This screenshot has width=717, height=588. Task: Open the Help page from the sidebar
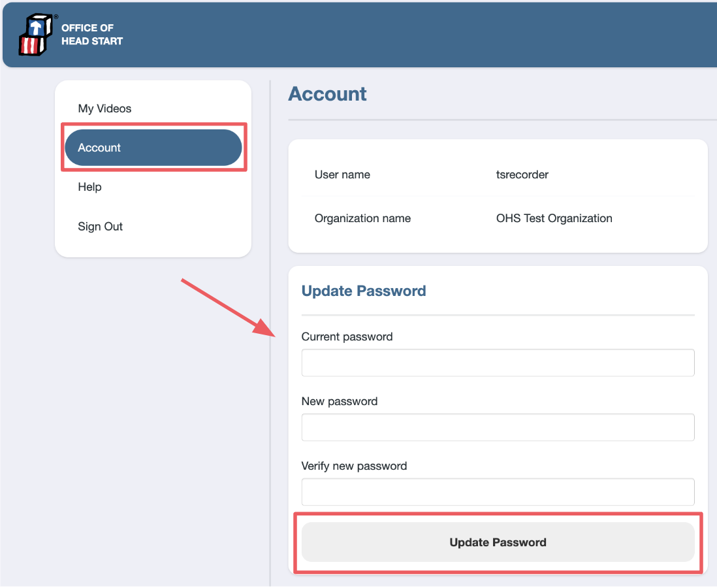click(x=89, y=187)
